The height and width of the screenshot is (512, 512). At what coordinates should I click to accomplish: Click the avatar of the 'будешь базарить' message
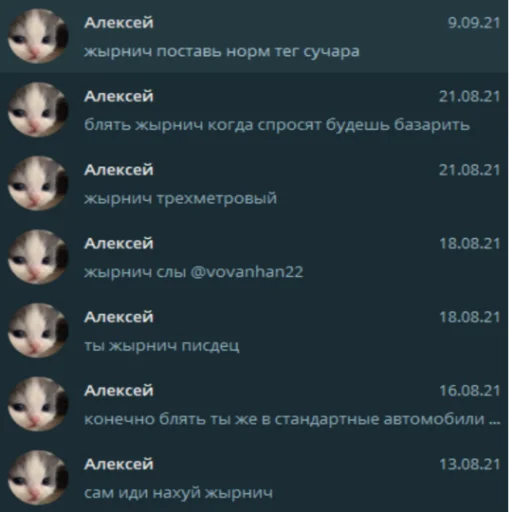(x=38, y=110)
